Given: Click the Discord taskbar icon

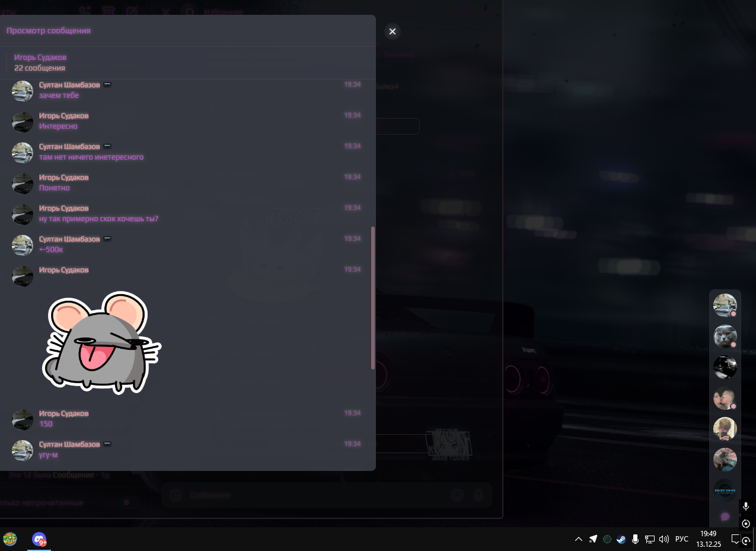Looking at the screenshot, I should [x=39, y=539].
